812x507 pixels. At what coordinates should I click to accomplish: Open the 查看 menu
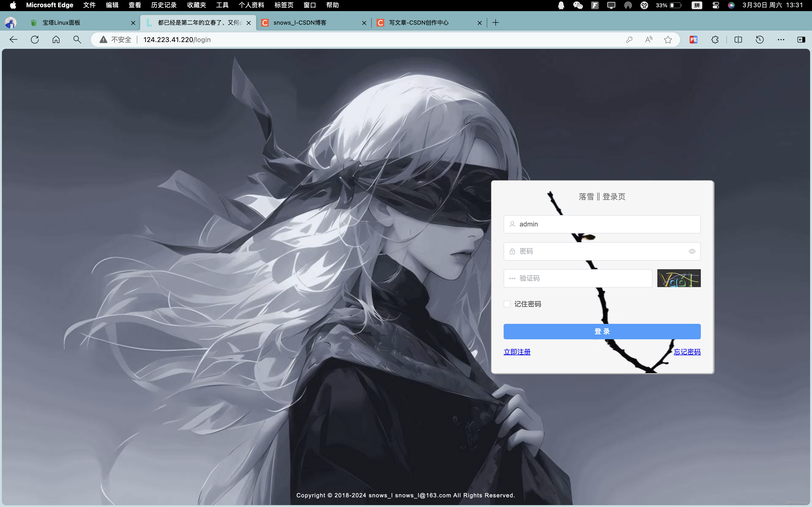135,5
